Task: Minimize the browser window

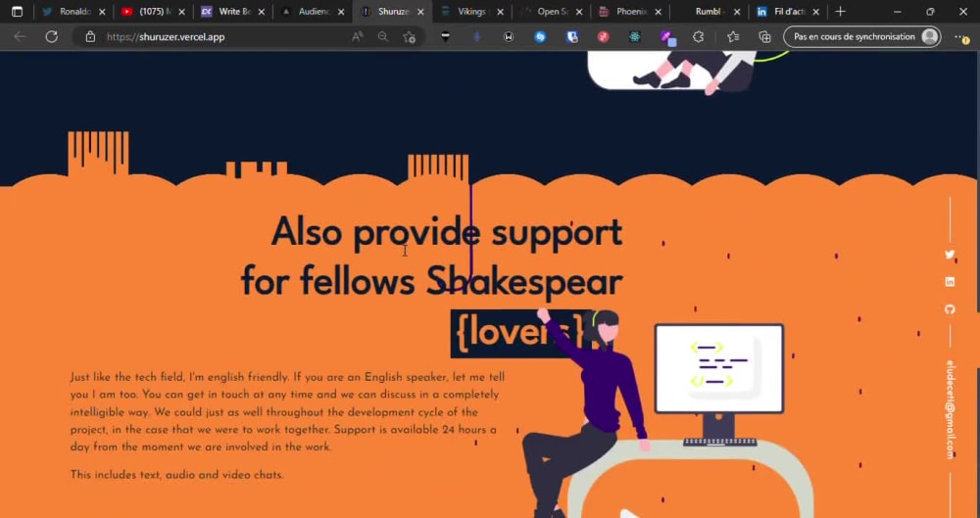Action: pos(898,11)
